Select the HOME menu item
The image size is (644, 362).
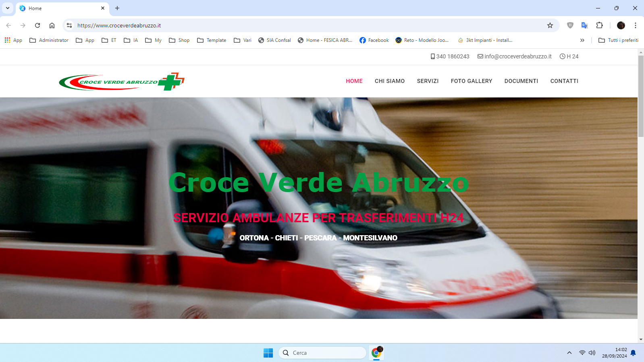pyautogui.click(x=354, y=81)
